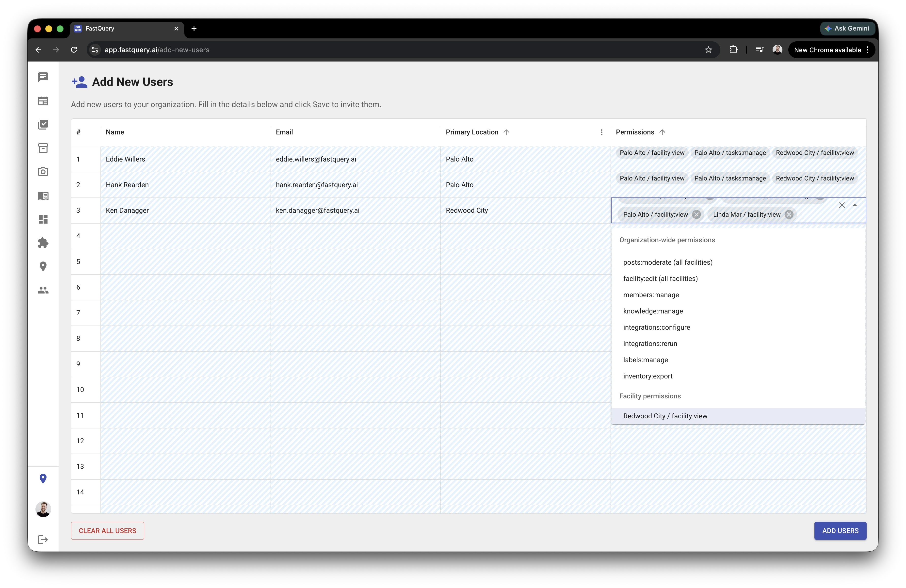The width and height of the screenshot is (906, 588).
Task: Click Eddie Willers' Palo Alto location cell
Action: pos(525,159)
